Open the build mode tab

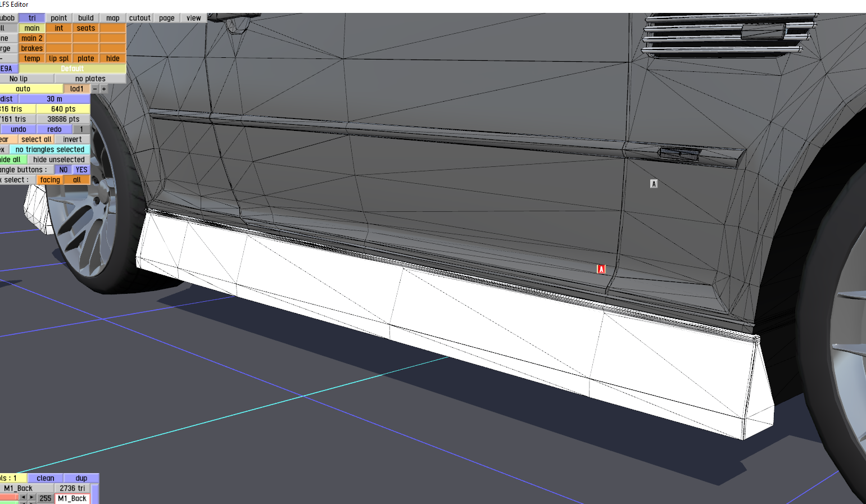(x=86, y=18)
